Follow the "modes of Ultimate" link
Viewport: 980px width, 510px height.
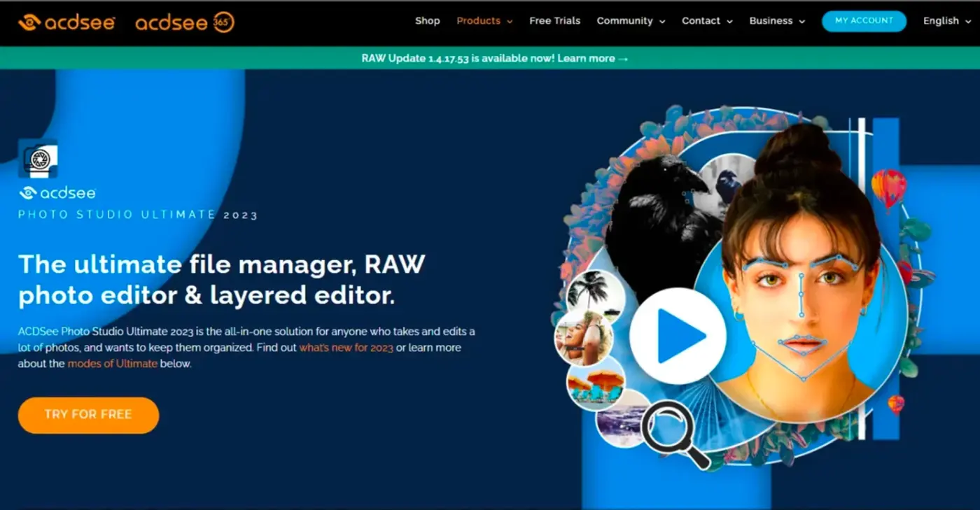[112, 364]
